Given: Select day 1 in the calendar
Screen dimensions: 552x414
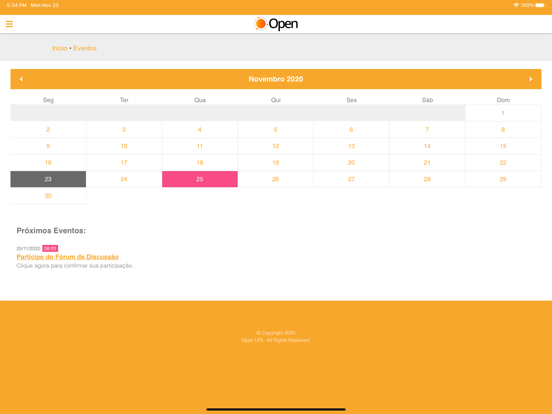Looking at the screenshot, I should 503,113.
